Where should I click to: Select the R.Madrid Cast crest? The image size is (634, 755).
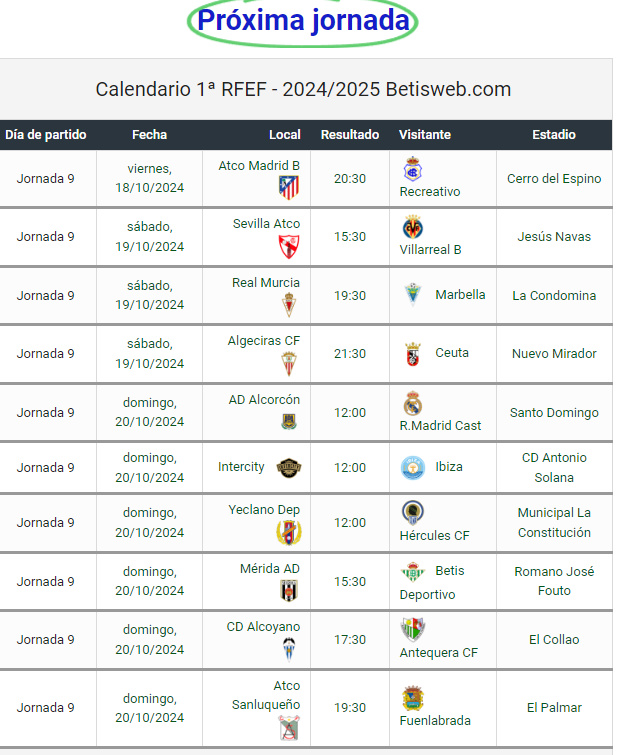tap(413, 404)
